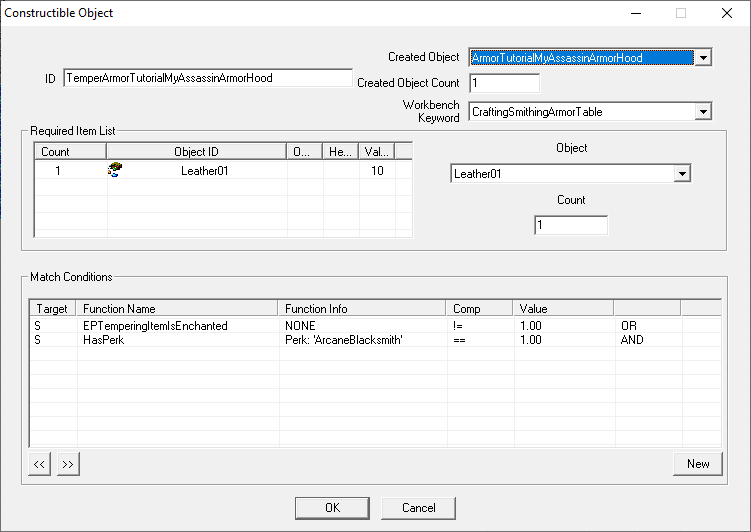Screen dimensions: 751x532
Task: Dismiss dialog with Cancel button
Action: click(x=418, y=508)
